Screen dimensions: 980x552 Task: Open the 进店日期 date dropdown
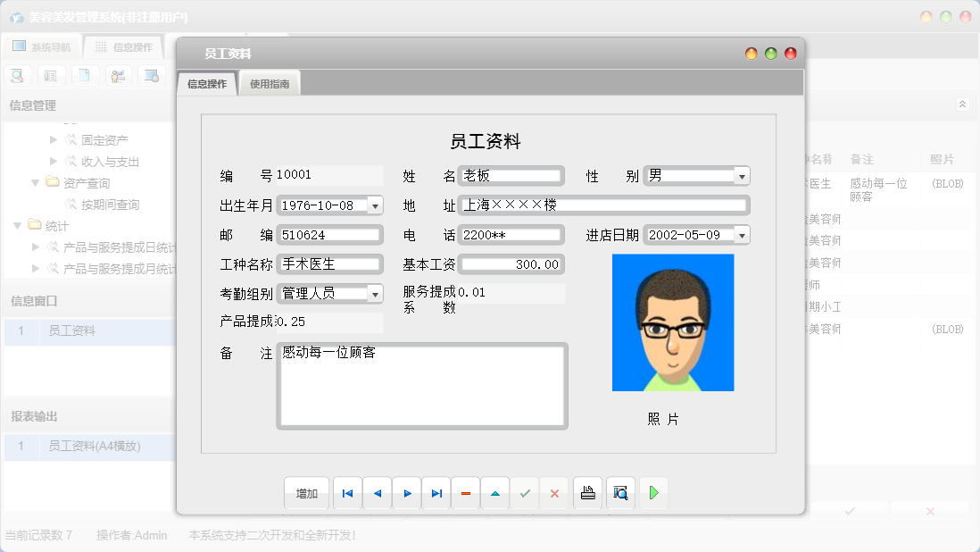click(742, 235)
